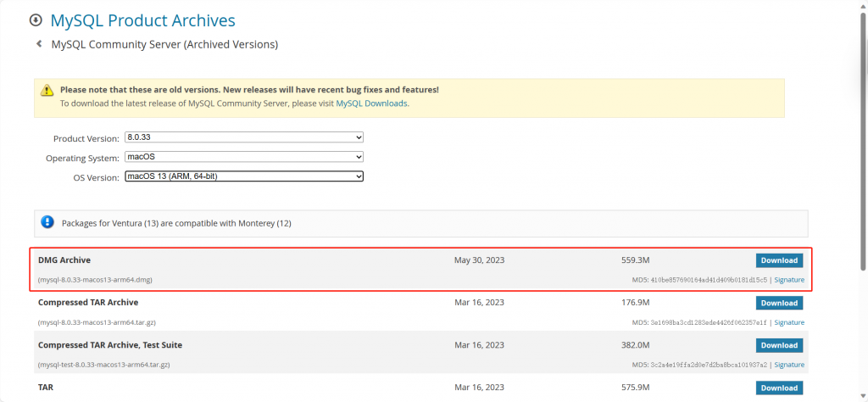Click the blue info icon in Ventura notice

point(47,222)
